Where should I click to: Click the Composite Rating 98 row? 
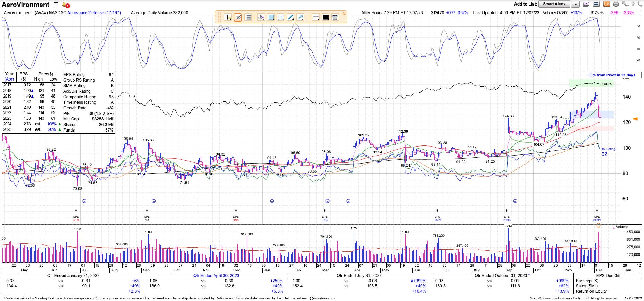[88, 97]
